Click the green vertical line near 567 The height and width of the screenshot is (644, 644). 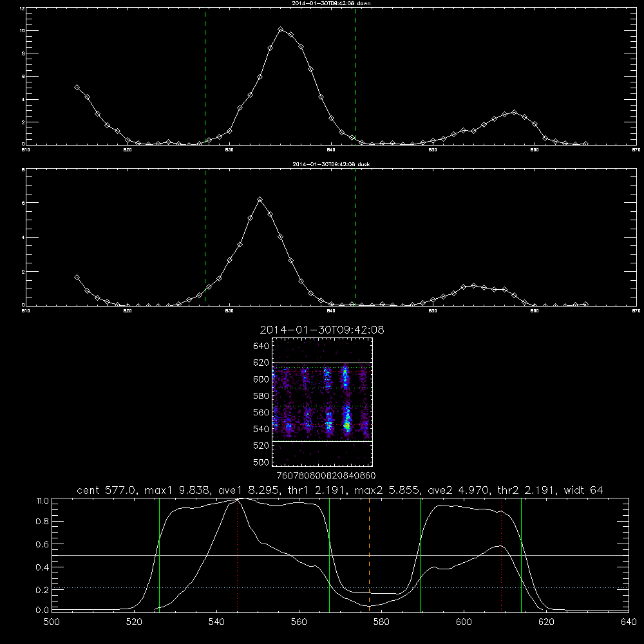click(x=329, y=554)
